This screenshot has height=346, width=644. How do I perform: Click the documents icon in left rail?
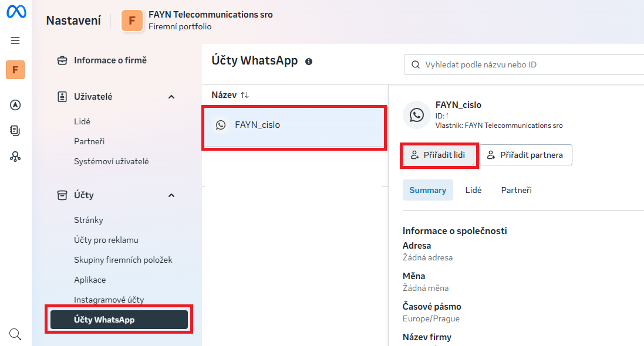(x=15, y=131)
